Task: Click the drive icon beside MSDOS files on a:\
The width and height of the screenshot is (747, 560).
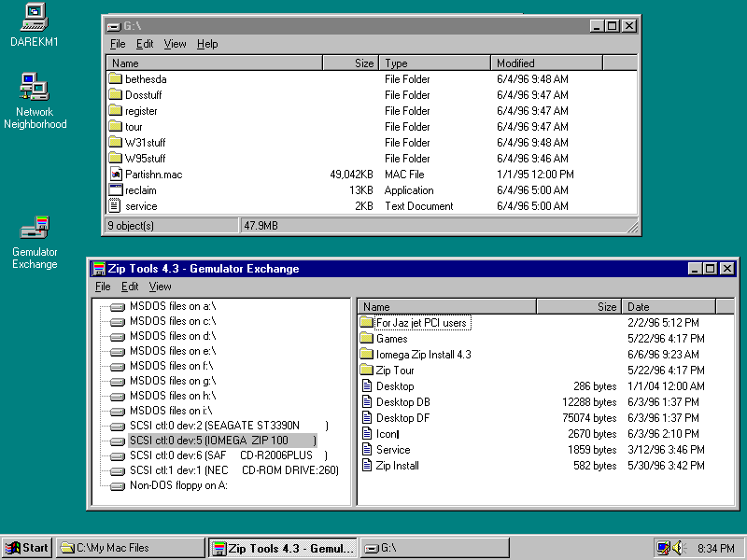Action: 118,307
